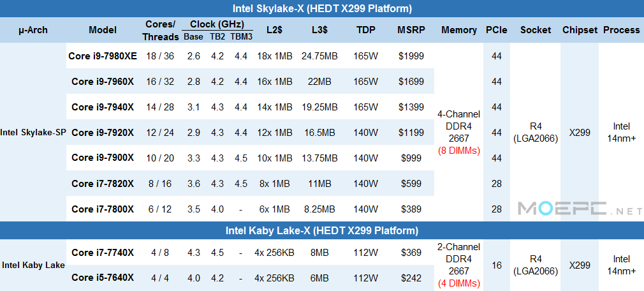Click the Socket column header
Viewport: 644px width, 291px height.
click(x=536, y=30)
